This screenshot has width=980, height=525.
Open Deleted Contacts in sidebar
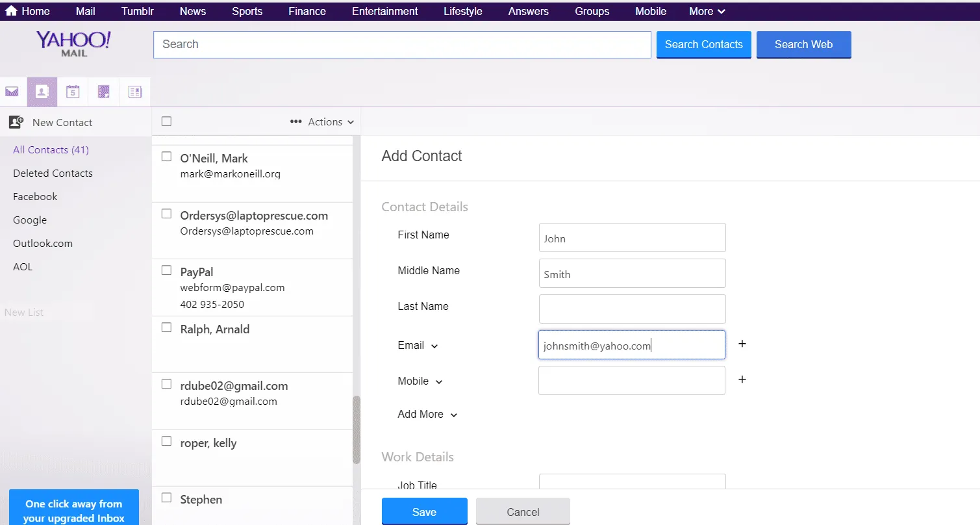coord(53,173)
